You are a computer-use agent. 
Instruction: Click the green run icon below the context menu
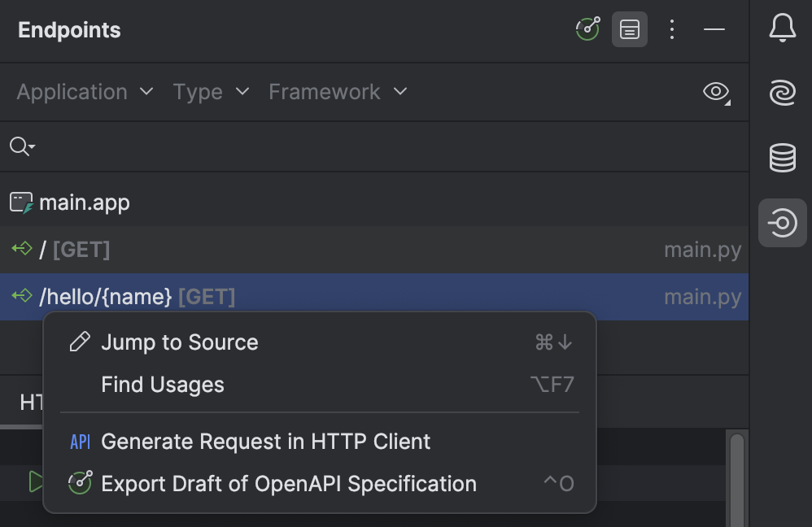click(36, 481)
